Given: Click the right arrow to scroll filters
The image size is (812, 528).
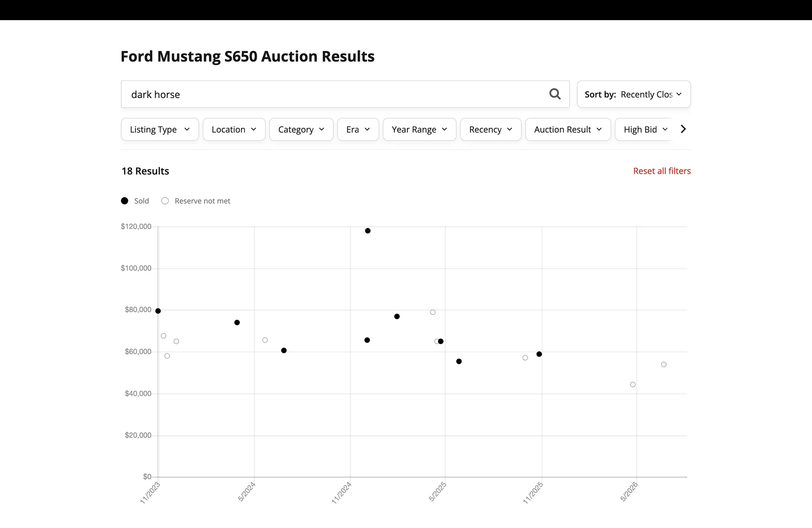Looking at the screenshot, I should point(683,129).
